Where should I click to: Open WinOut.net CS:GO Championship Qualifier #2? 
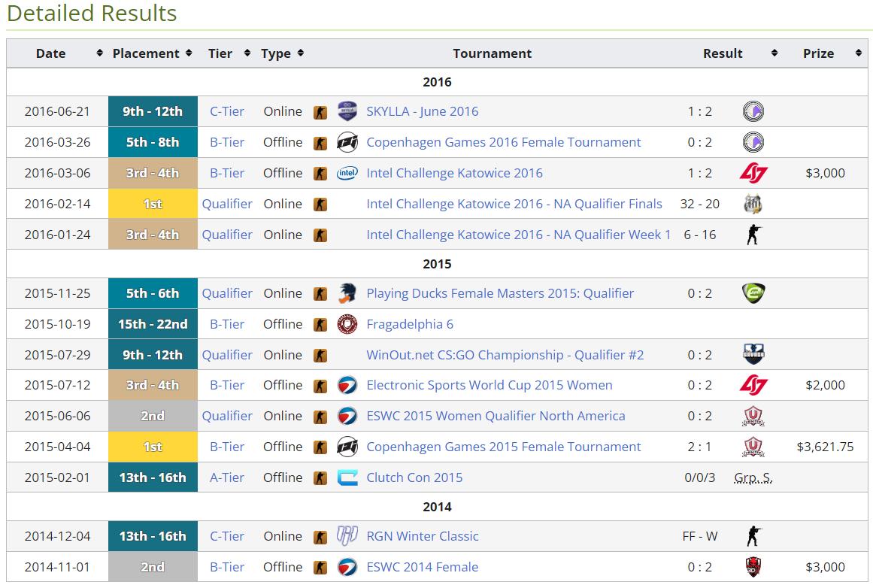click(x=505, y=355)
